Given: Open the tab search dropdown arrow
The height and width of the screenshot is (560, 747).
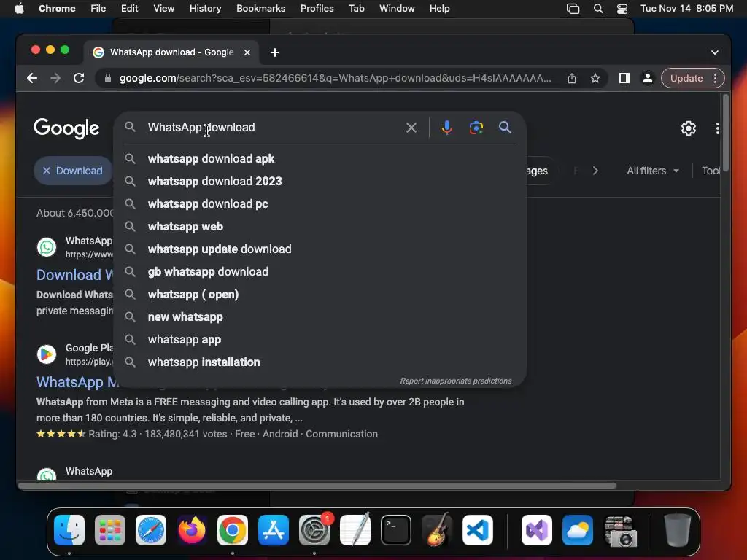Looking at the screenshot, I should pyautogui.click(x=715, y=52).
